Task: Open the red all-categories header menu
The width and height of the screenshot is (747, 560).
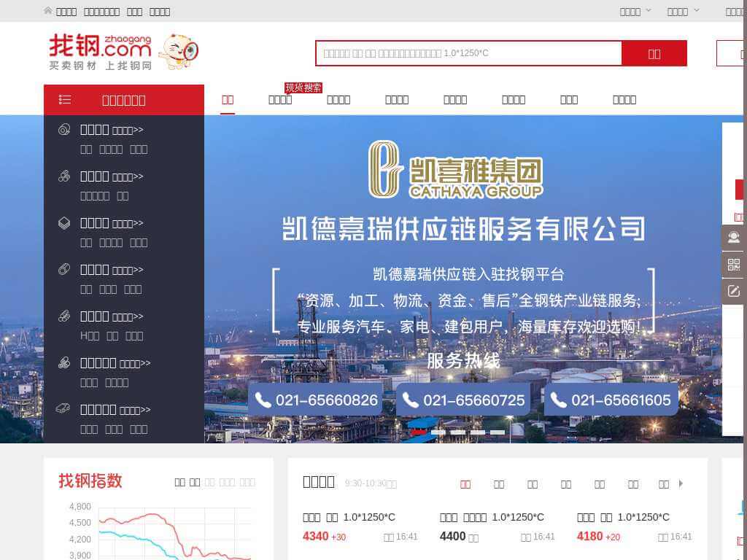Action: tap(124, 100)
